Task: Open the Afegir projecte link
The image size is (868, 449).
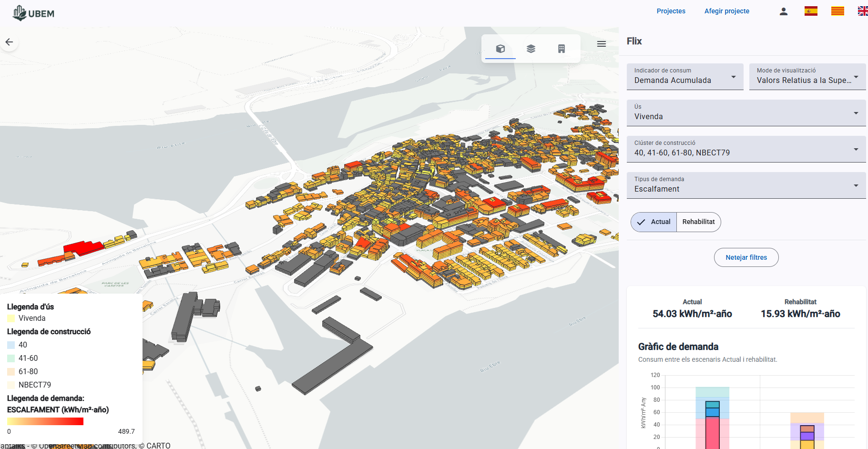Action: [726, 11]
